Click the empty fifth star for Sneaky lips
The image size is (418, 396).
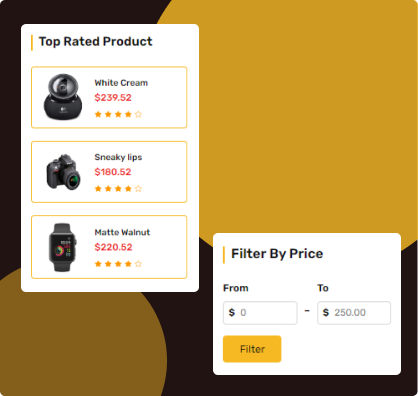(138, 189)
